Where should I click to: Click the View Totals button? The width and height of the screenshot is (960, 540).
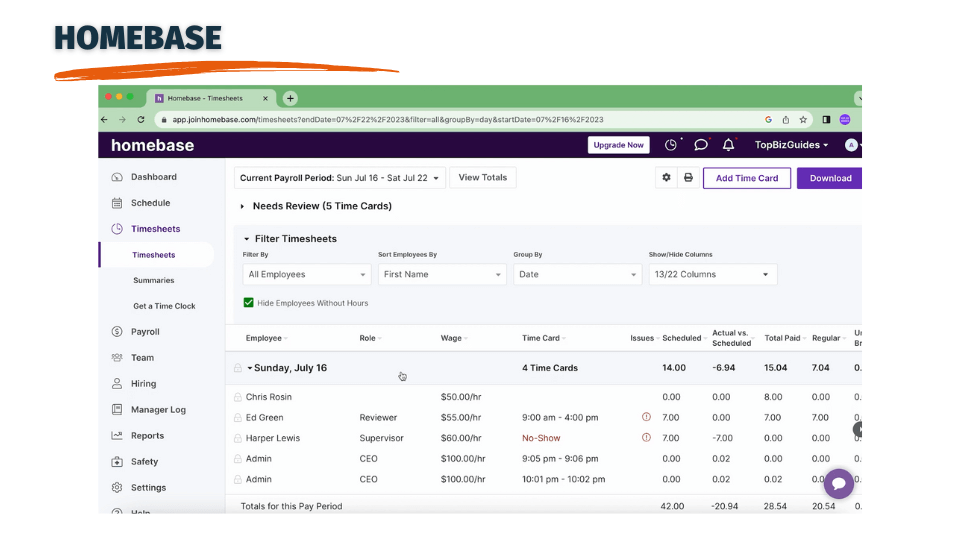pos(482,178)
